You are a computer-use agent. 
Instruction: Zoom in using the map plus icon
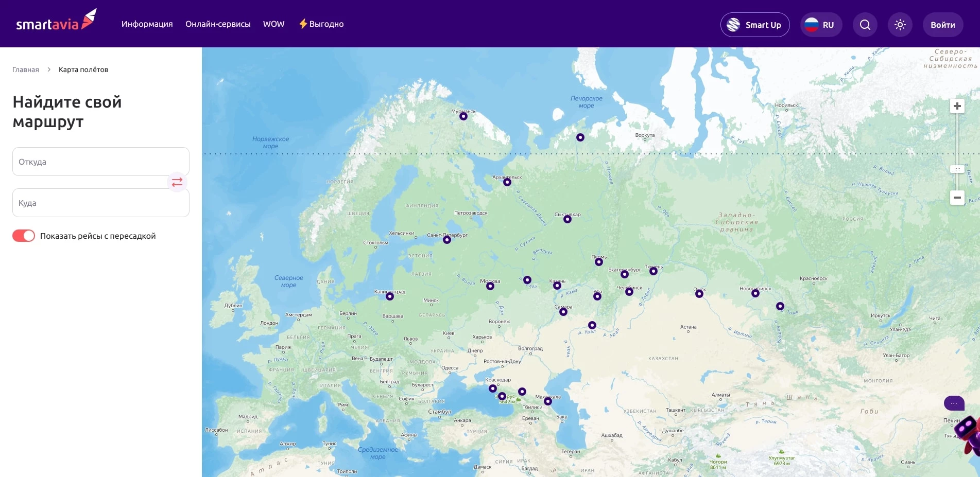pyautogui.click(x=957, y=105)
